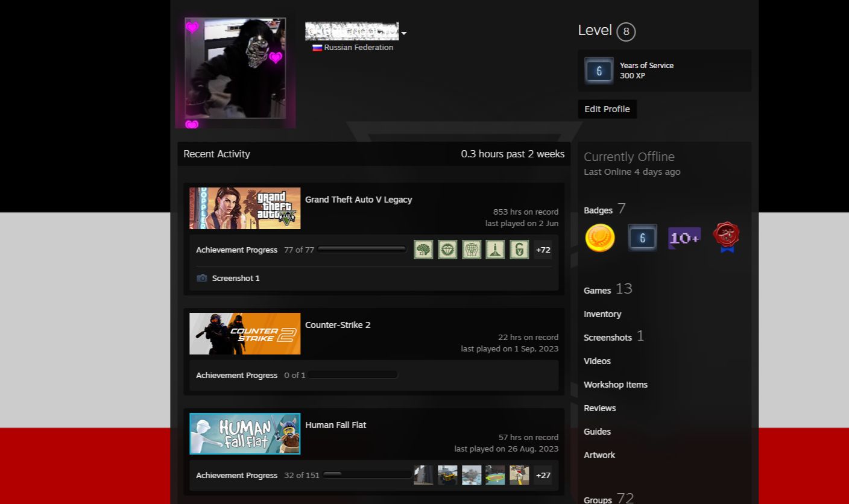Open the Years of Service badge icon
849x504 pixels.
coord(599,71)
